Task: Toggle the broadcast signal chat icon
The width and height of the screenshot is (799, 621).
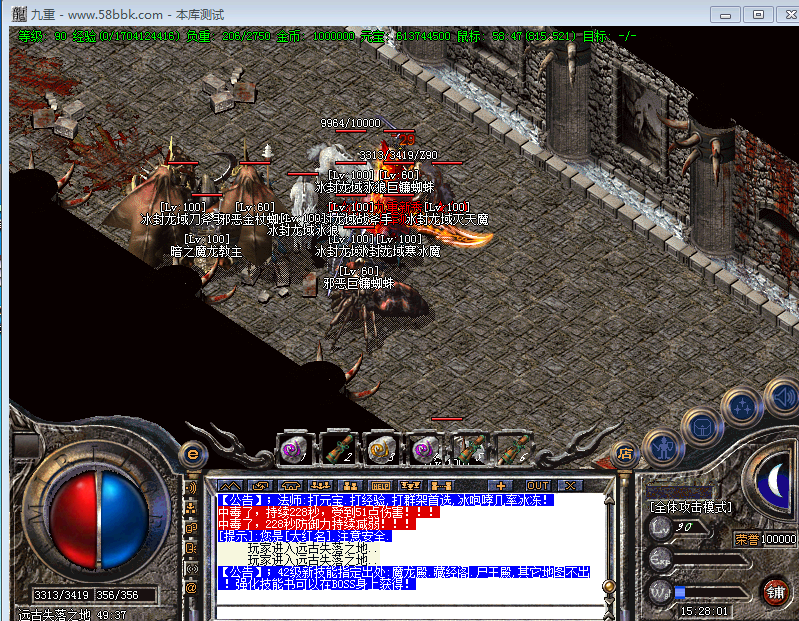Action: 192,568
